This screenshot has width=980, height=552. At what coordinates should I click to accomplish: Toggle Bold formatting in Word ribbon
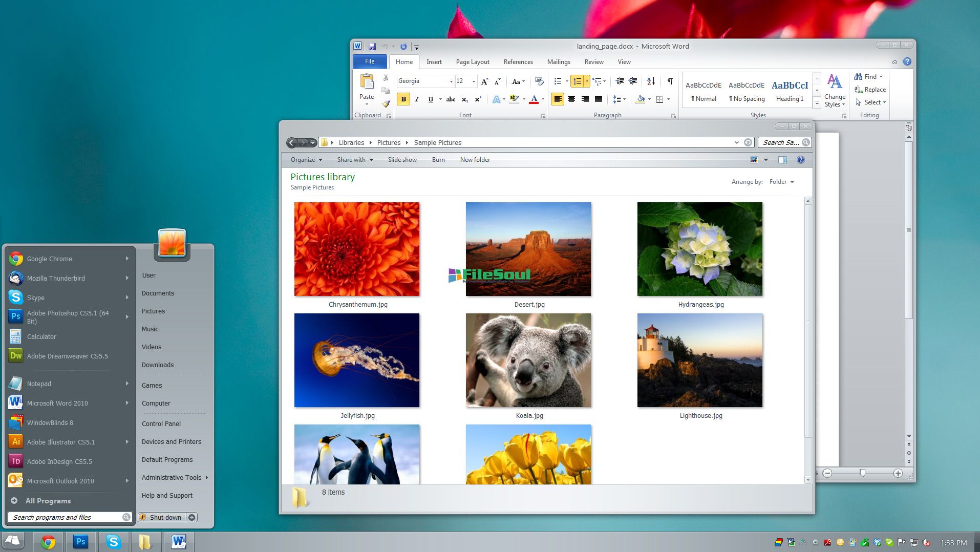(403, 99)
